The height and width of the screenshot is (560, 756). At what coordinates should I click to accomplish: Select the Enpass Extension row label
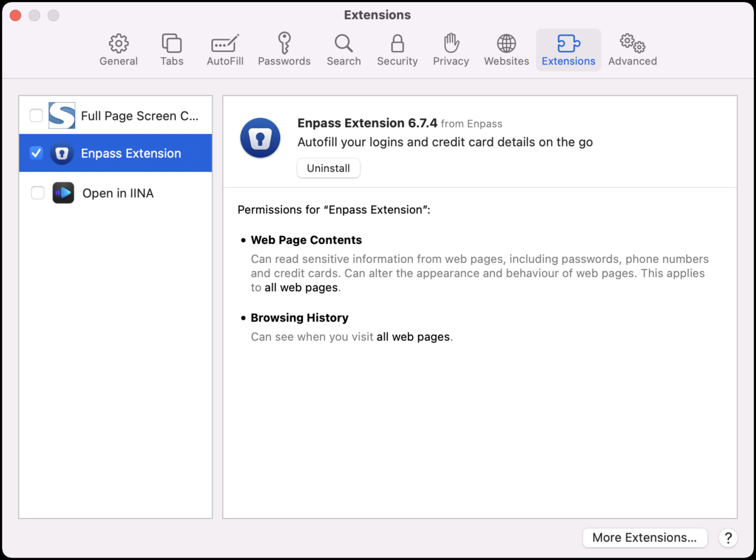pyautogui.click(x=131, y=153)
